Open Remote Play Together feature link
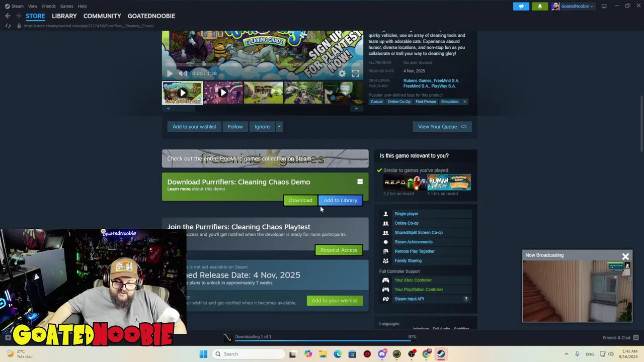 [415, 251]
